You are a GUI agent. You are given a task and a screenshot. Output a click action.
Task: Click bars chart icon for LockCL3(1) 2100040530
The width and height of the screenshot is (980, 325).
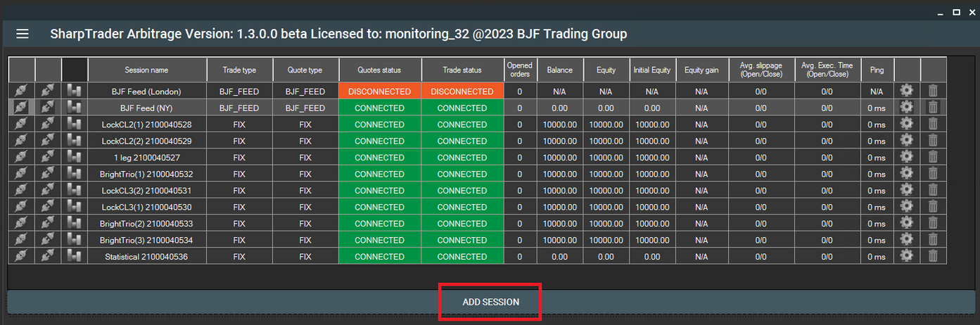point(75,207)
